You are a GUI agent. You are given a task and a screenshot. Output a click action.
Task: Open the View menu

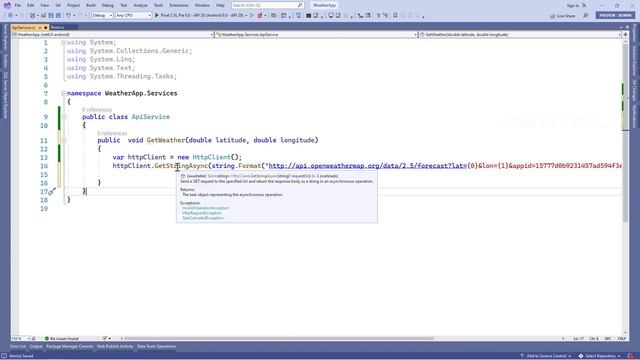[x=44, y=5]
